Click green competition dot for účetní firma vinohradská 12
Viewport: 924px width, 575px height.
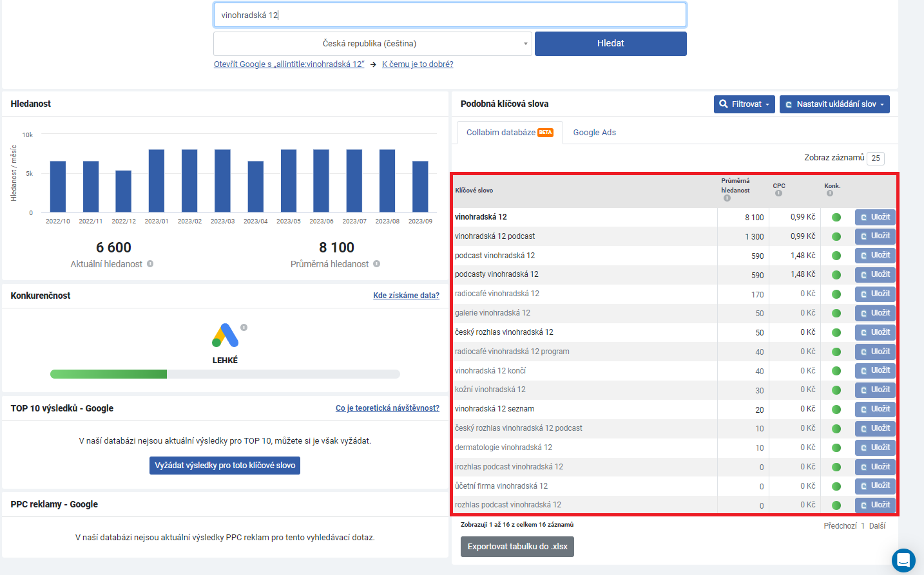836,486
